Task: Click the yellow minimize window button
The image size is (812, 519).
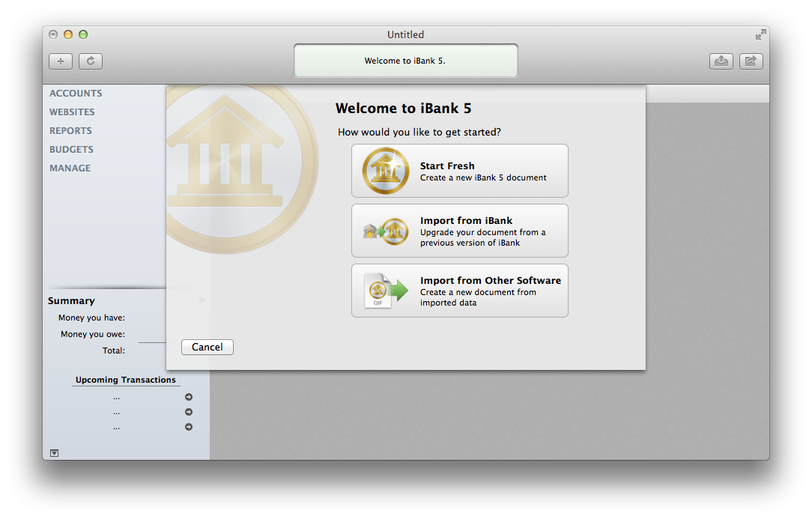Action: click(68, 34)
